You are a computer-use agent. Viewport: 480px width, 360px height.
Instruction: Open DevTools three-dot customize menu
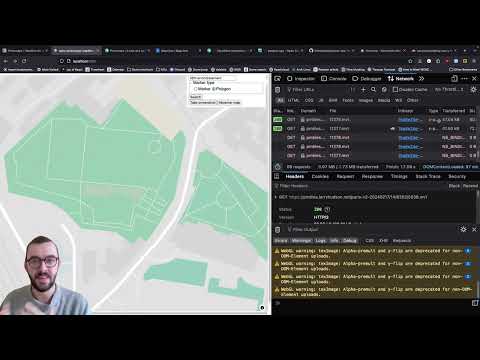point(464,79)
